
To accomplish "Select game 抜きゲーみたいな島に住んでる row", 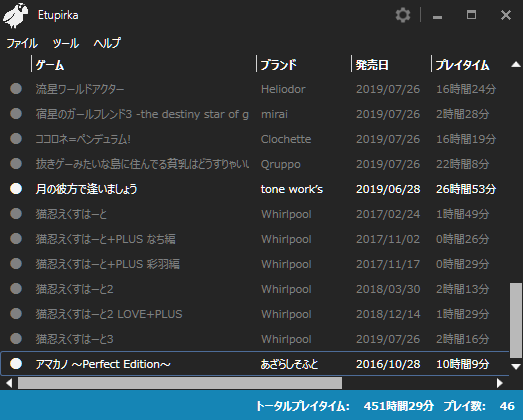I will [x=142, y=164].
